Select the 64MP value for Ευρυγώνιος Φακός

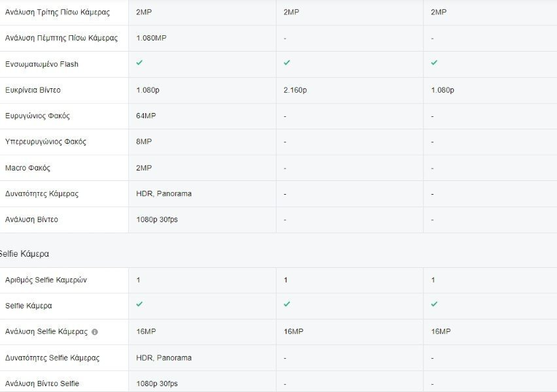146,116
